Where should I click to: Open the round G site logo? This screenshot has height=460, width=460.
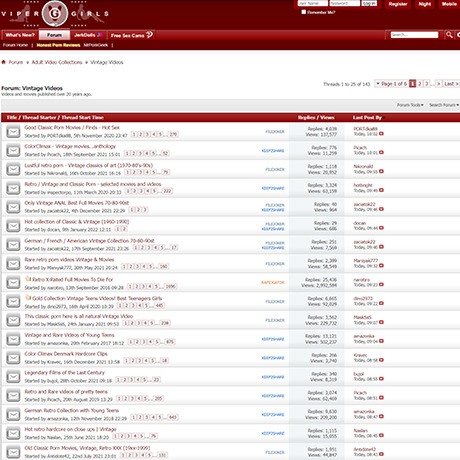click(x=55, y=13)
